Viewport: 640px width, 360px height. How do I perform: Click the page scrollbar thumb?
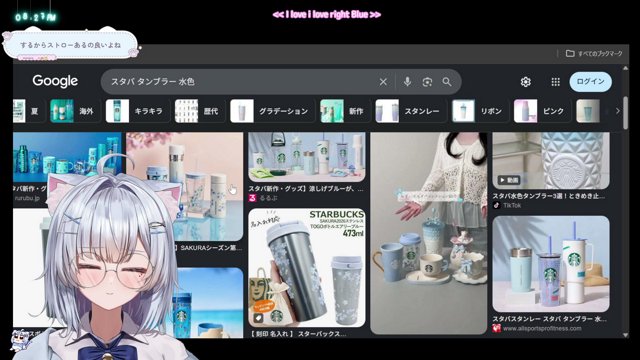[625, 113]
